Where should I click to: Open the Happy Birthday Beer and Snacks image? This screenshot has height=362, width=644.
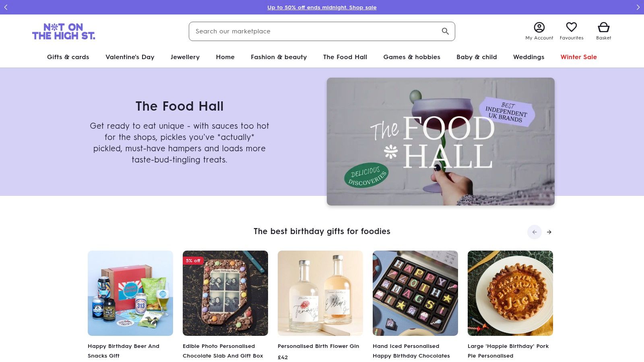[130, 293]
